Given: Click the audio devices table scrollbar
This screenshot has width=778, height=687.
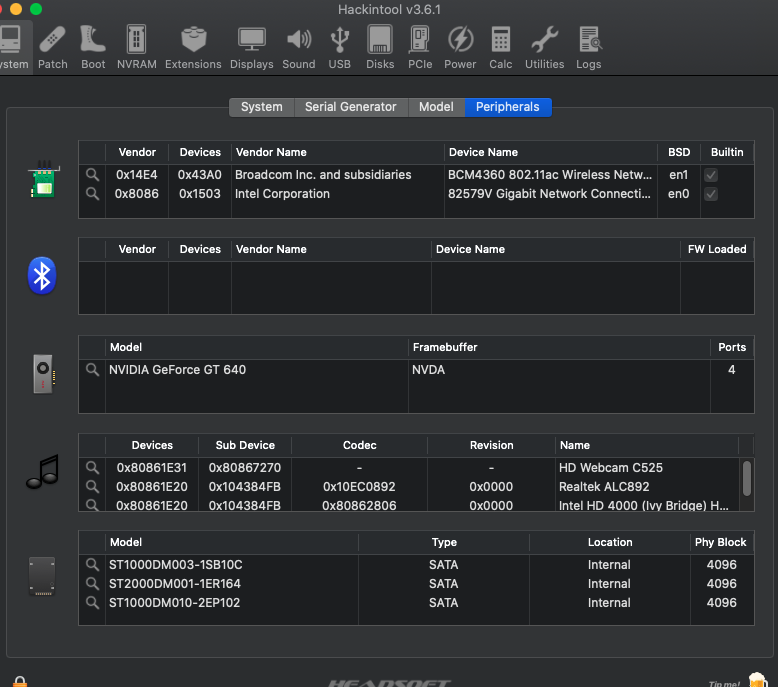Looking at the screenshot, I should tap(747, 478).
